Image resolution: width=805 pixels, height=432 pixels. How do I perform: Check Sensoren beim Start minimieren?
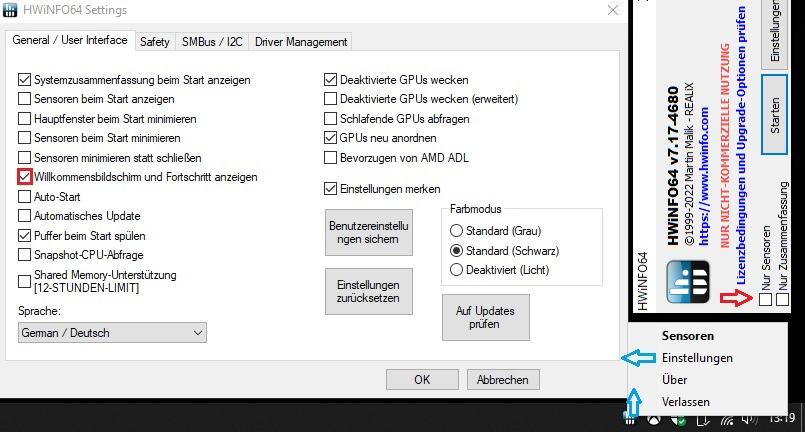24,138
